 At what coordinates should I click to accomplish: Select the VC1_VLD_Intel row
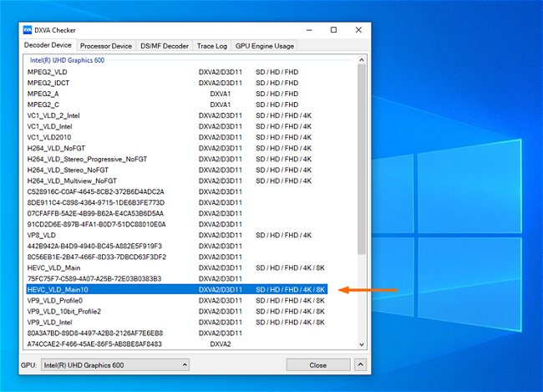176,126
